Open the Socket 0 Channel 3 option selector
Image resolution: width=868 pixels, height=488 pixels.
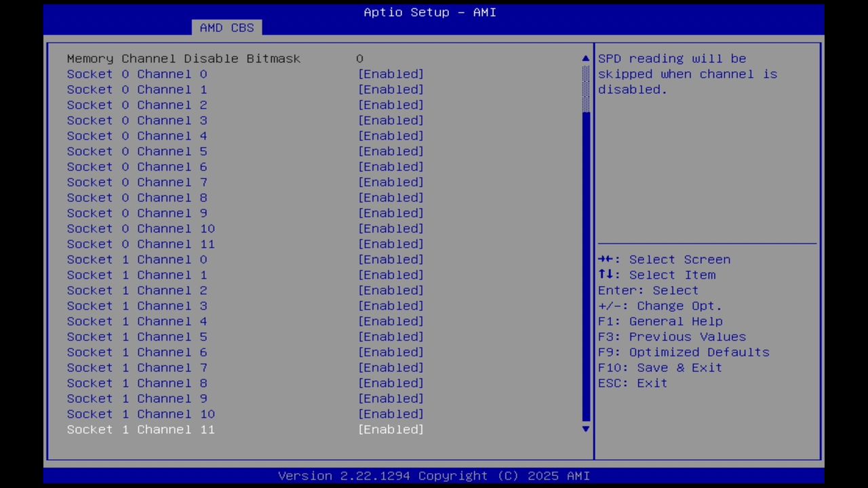[x=391, y=120]
